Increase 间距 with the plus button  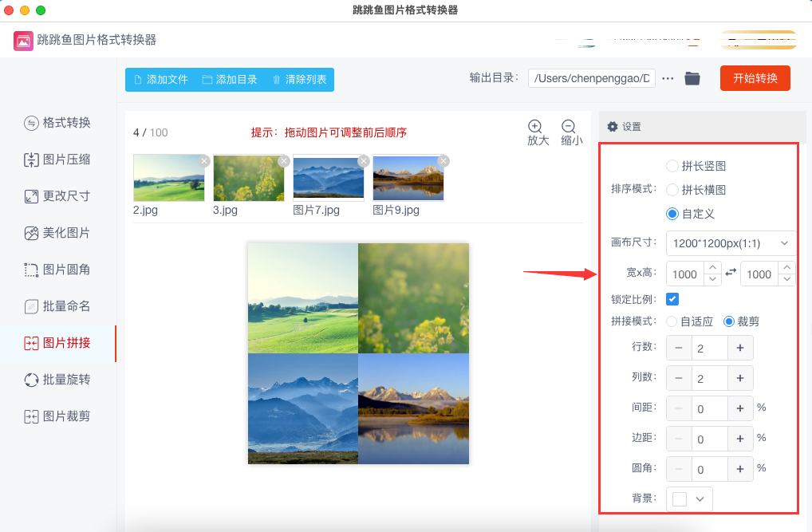point(740,408)
